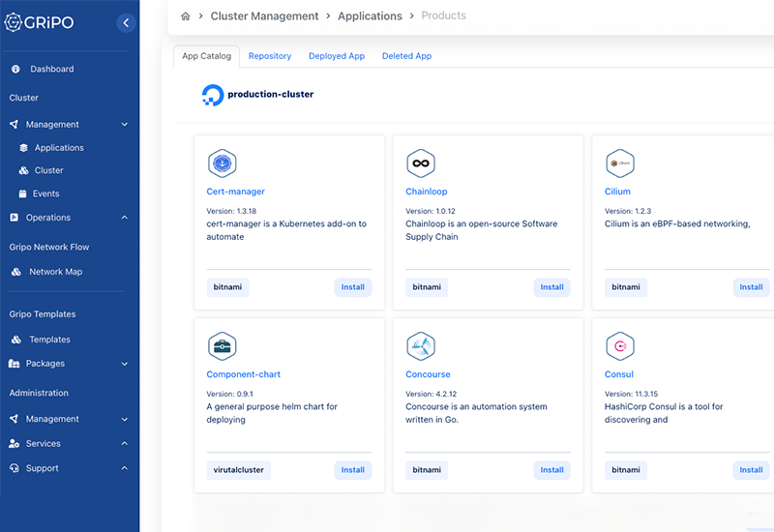Screen dimensions: 774x532
Task: Click the Concourse app icon
Action: point(421,346)
